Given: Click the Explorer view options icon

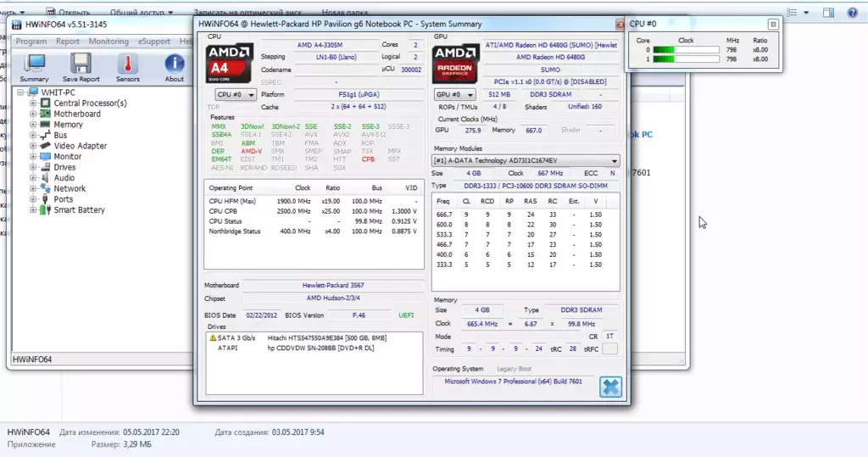Looking at the screenshot, I should pos(793,13).
